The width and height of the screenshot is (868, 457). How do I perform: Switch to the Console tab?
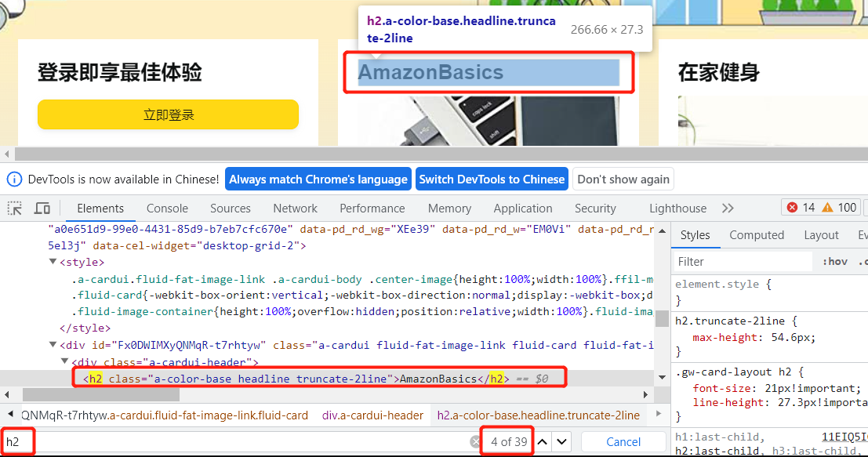[x=167, y=209]
